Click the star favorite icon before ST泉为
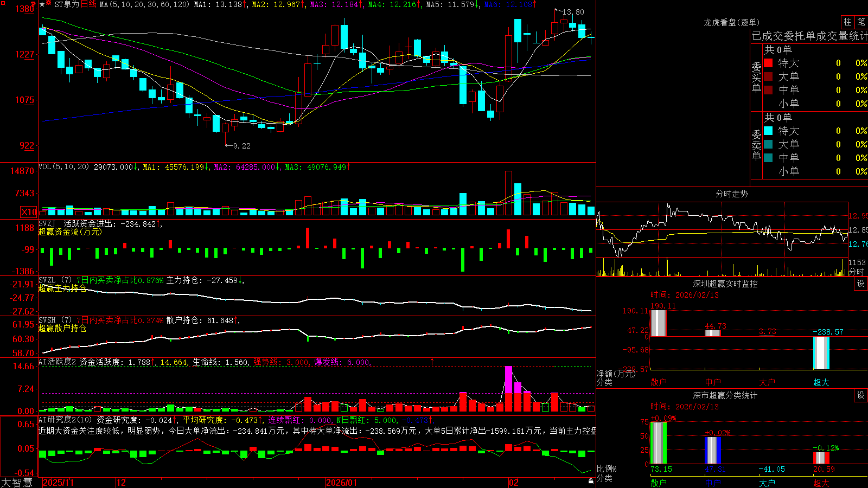Image resolution: width=868 pixels, height=488 pixels. (x=42, y=4)
